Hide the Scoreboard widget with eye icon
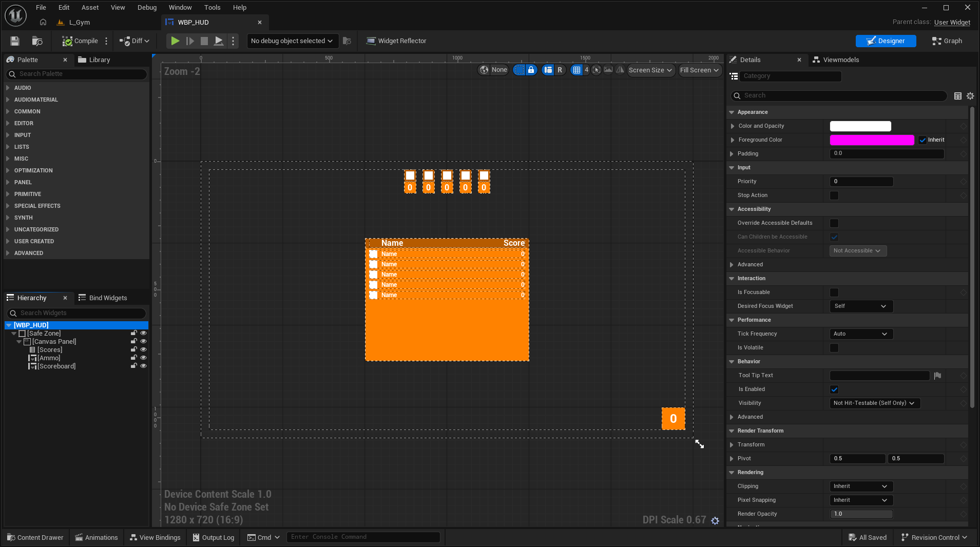This screenshot has height=547, width=980. (x=143, y=366)
